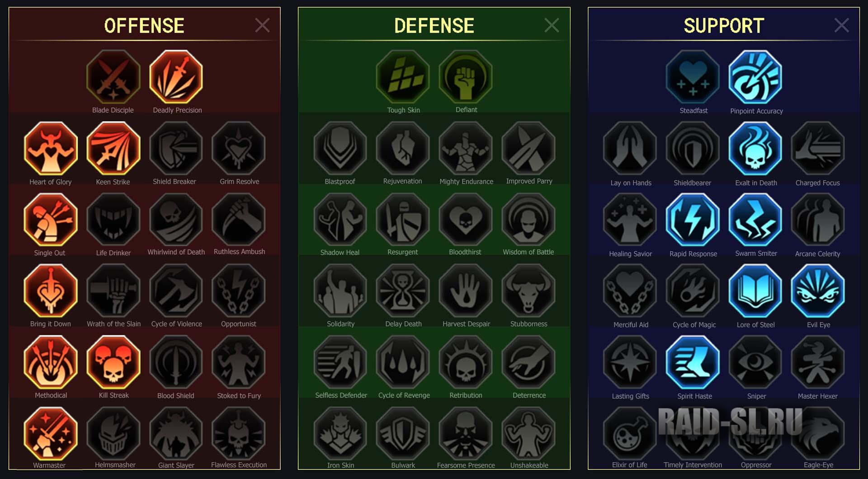This screenshot has height=479, width=868.
Task: Click the Master Hexer mastery icon
Action: pos(818,363)
